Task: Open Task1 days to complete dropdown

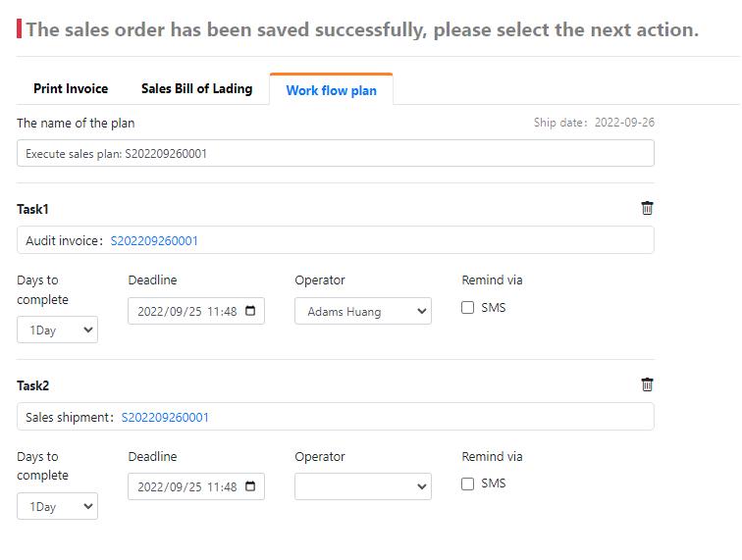Action: [x=57, y=330]
